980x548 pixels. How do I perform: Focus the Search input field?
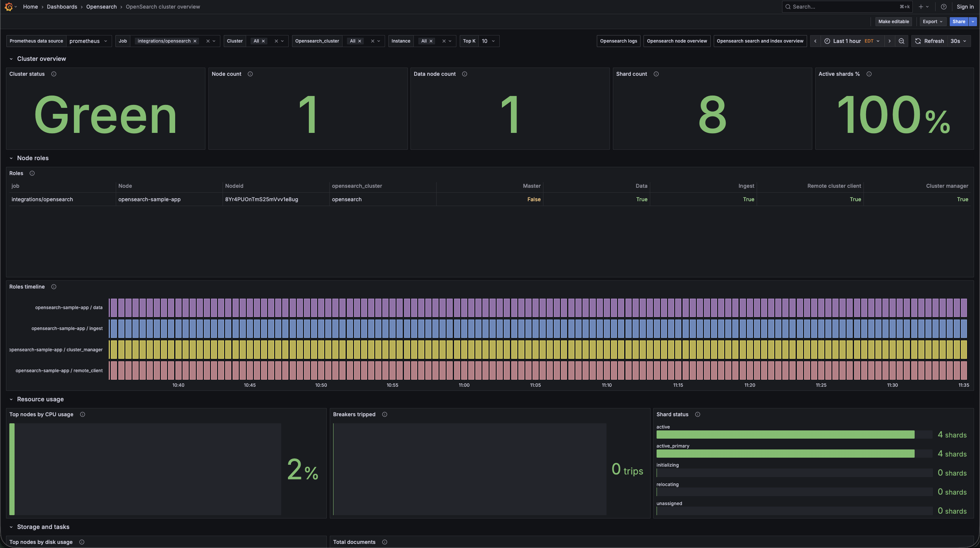846,7
